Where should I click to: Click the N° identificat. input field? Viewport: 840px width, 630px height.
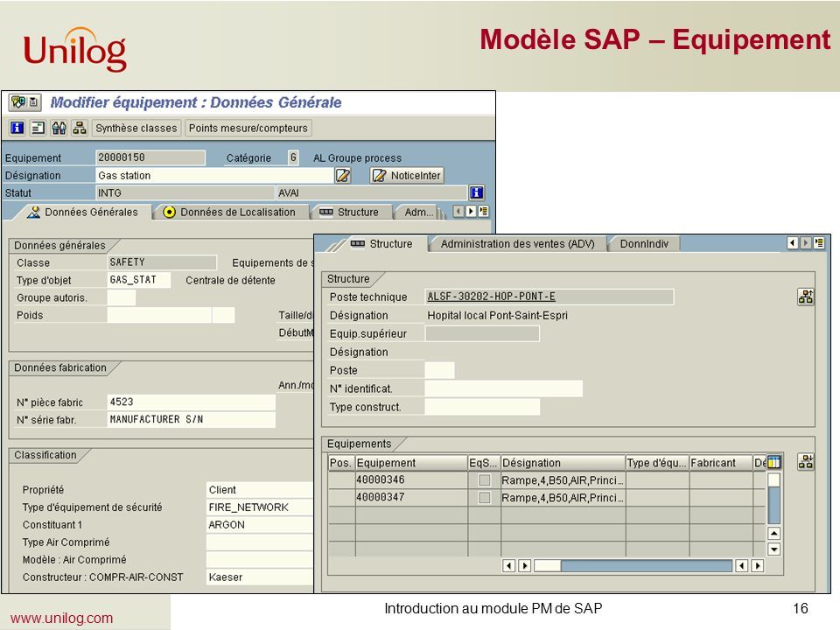click(x=504, y=388)
